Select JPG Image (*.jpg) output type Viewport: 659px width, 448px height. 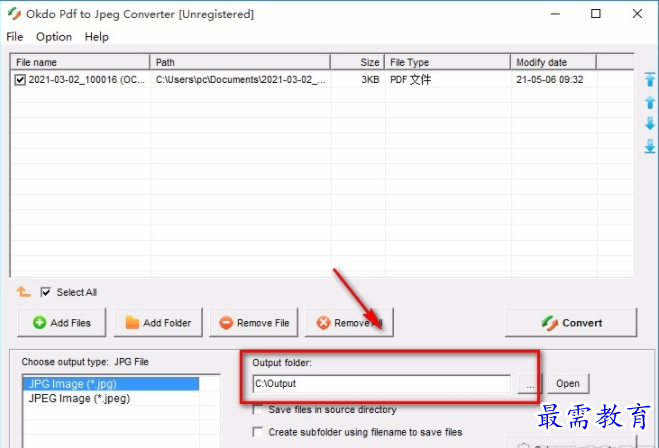111,384
